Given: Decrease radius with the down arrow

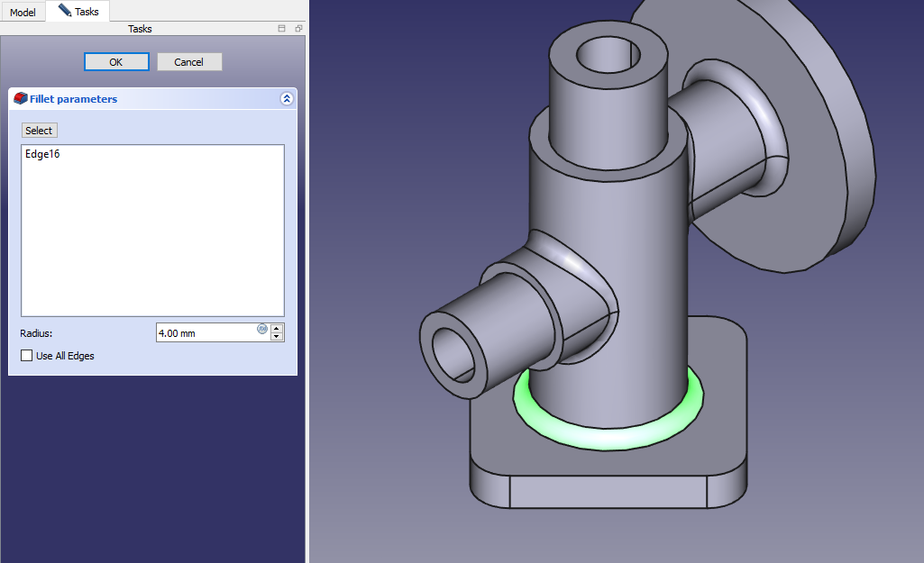Looking at the screenshot, I should tap(277, 337).
